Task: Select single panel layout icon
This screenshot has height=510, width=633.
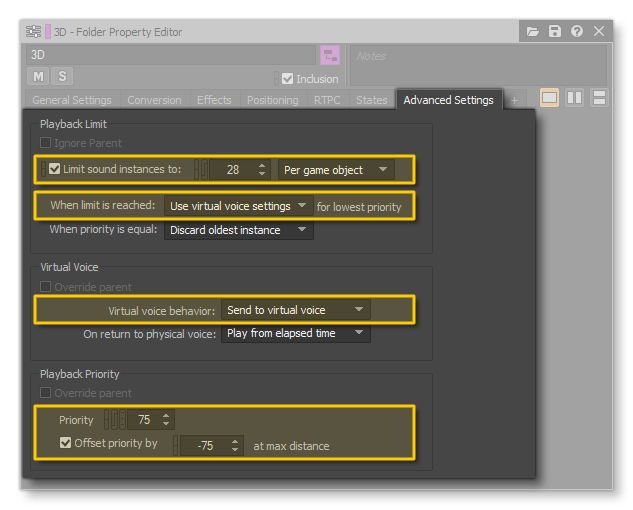Action: tap(550, 98)
